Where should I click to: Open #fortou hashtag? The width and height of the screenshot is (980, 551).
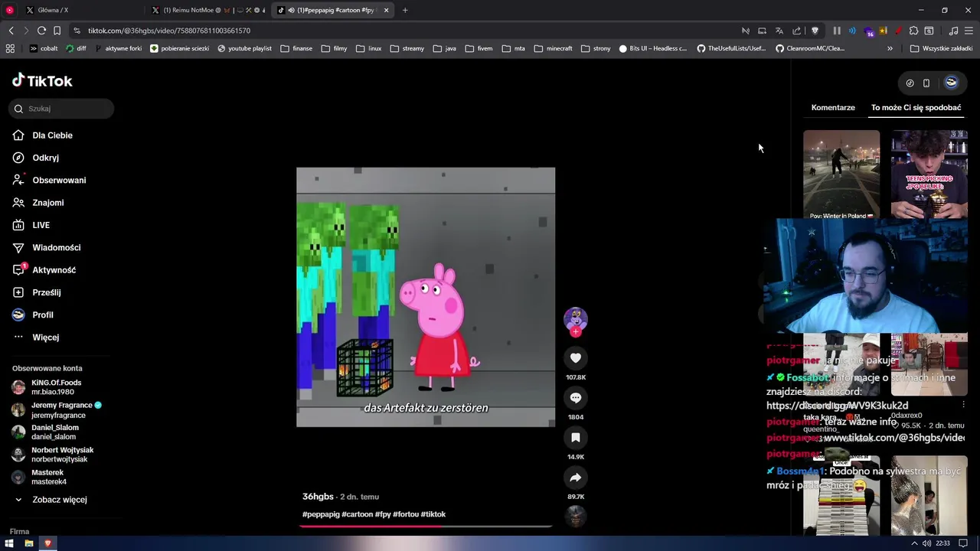coord(406,514)
